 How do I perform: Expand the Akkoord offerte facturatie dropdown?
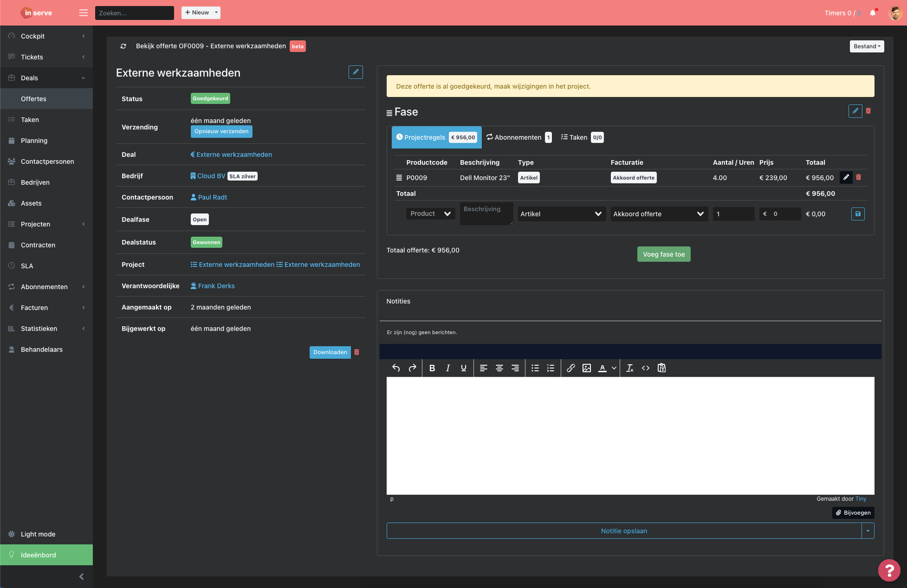[x=659, y=213]
